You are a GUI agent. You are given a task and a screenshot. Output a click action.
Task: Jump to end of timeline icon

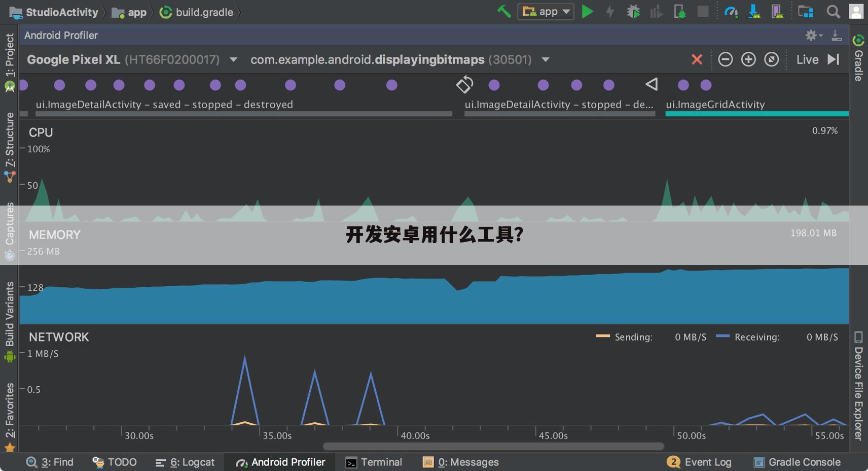click(834, 59)
